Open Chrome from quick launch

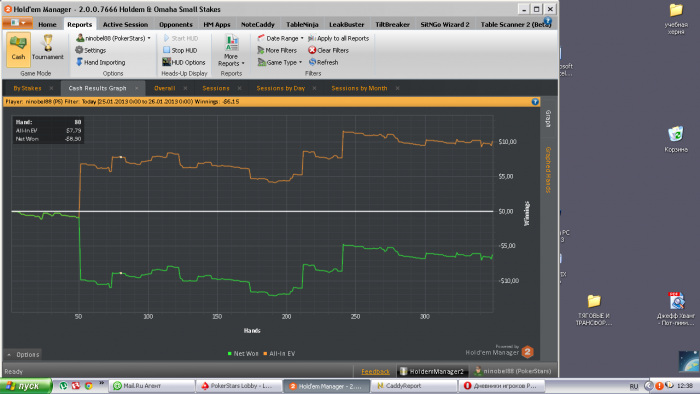[x=89, y=386]
